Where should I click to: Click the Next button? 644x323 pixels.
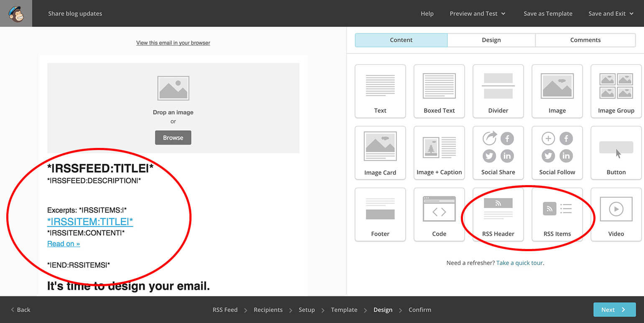tap(614, 310)
